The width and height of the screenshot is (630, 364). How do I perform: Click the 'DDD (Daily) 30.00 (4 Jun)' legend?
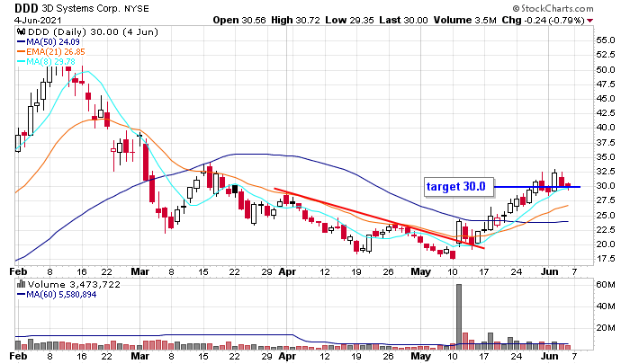tap(93, 31)
